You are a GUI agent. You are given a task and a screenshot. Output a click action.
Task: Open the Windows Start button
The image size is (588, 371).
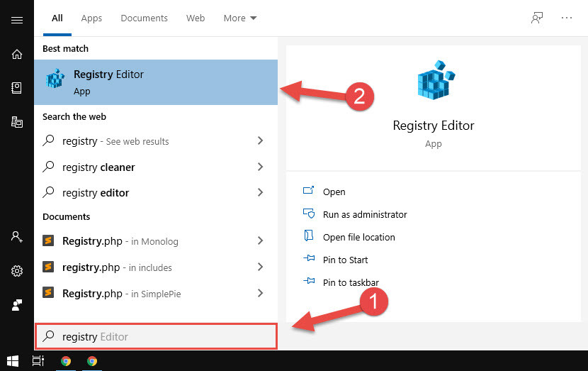pyautogui.click(x=13, y=361)
